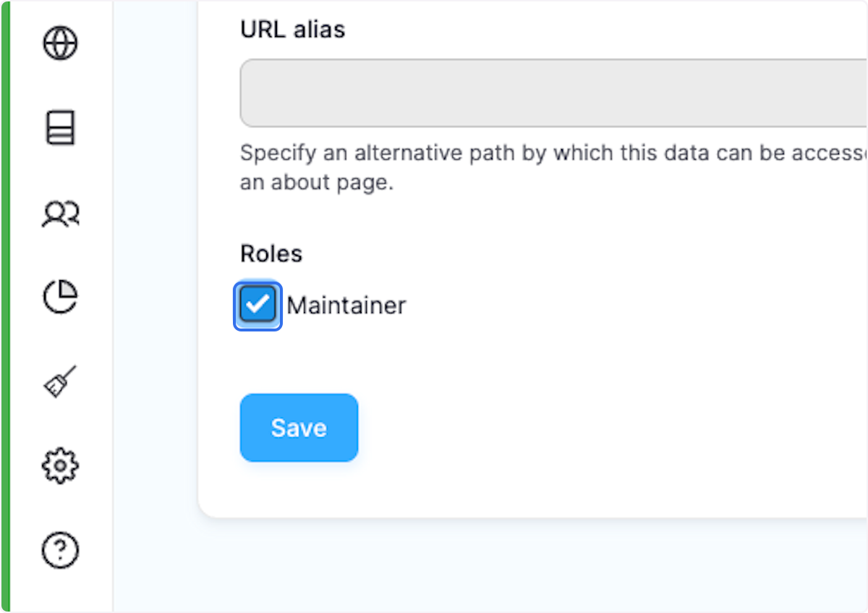The image size is (868, 613).
Task: Click the alternative path description text
Action: point(506,167)
